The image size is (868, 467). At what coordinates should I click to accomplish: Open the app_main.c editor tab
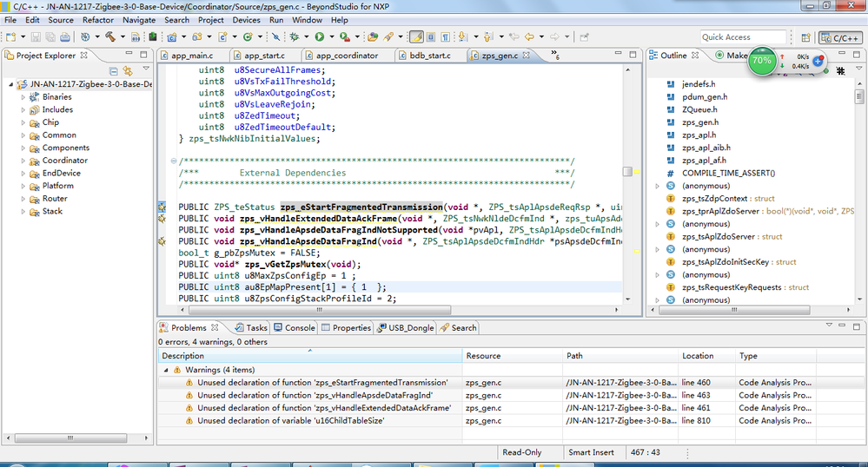point(191,56)
